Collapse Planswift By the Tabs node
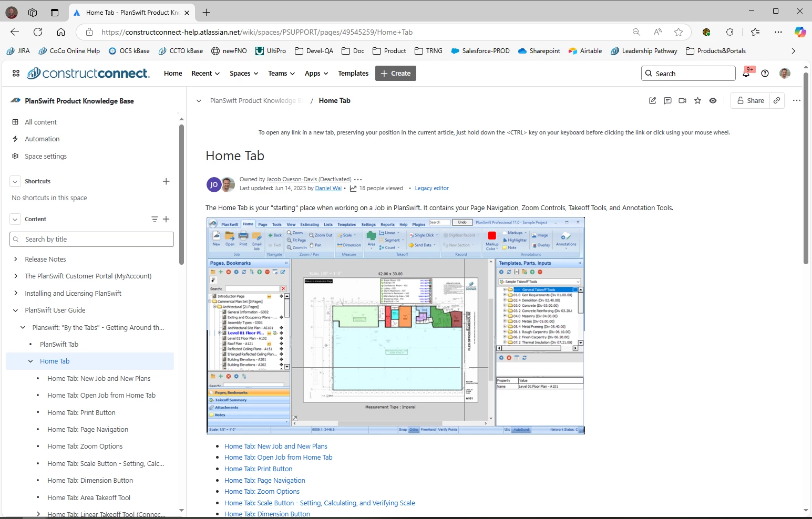 point(23,327)
